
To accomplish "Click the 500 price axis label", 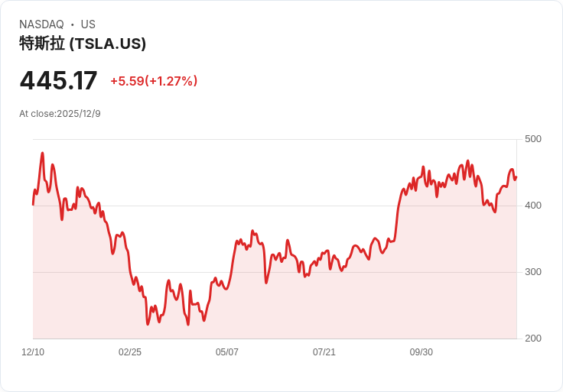I will coord(533,139).
